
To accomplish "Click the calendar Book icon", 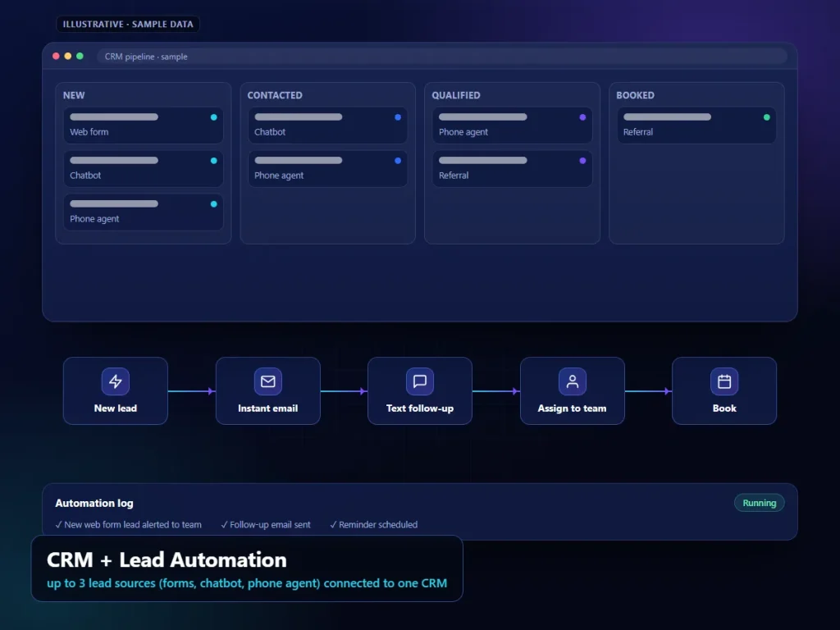I will tap(724, 381).
